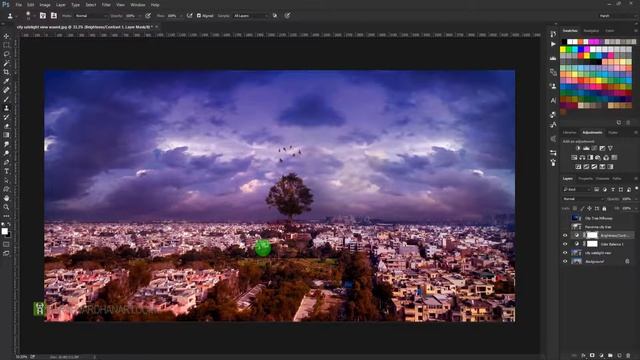Screen dimensions: 640x360
Task: Open the Sample All Layers dropdown
Action: pos(251,16)
